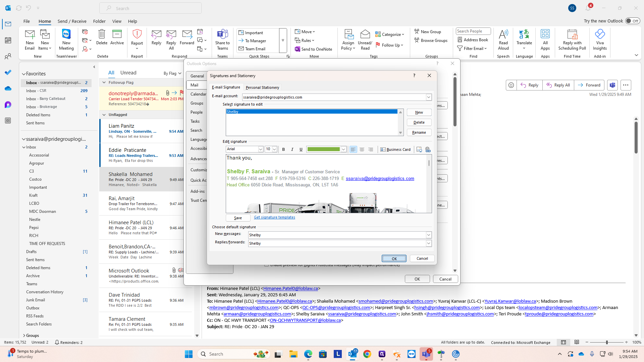
Task: Toggle Enable preview for Rights Protected messages
Action: pyautogui.click(x=266, y=265)
